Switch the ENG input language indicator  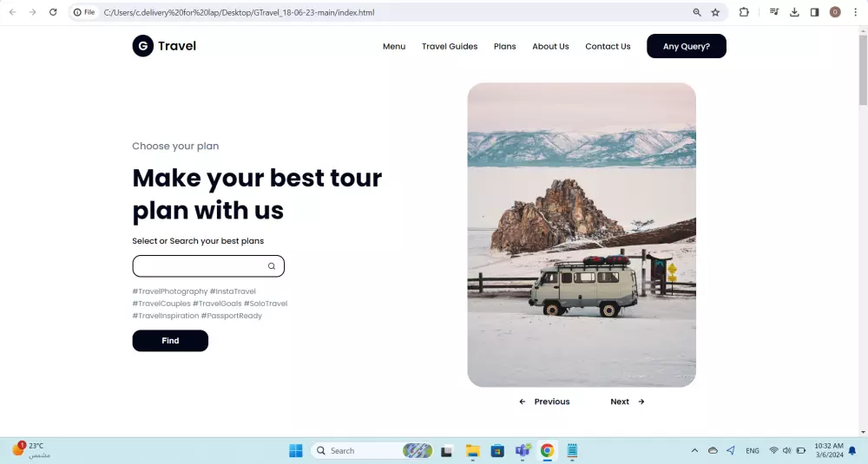pyautogui.click(x=753, y=451)
